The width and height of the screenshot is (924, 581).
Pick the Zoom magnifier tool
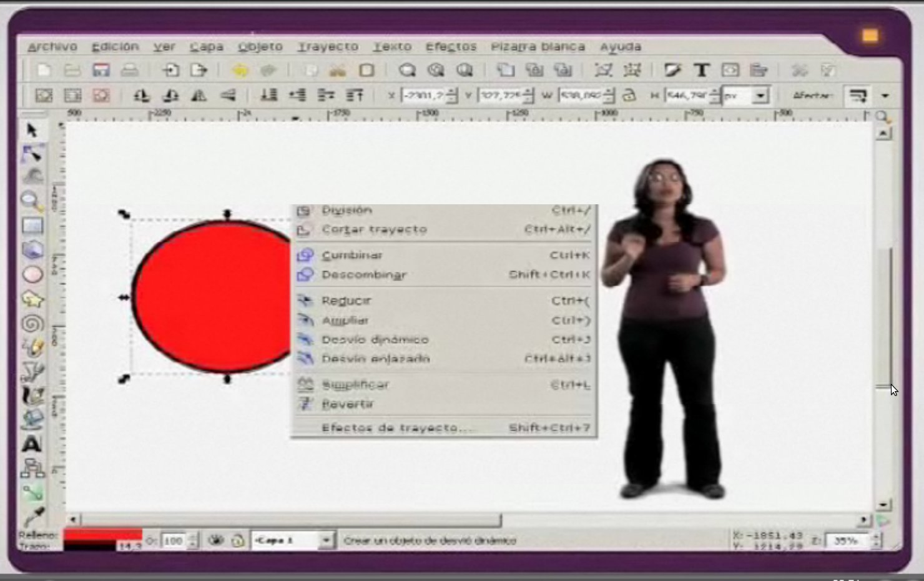pyautogui.click(x=31, y=201)
